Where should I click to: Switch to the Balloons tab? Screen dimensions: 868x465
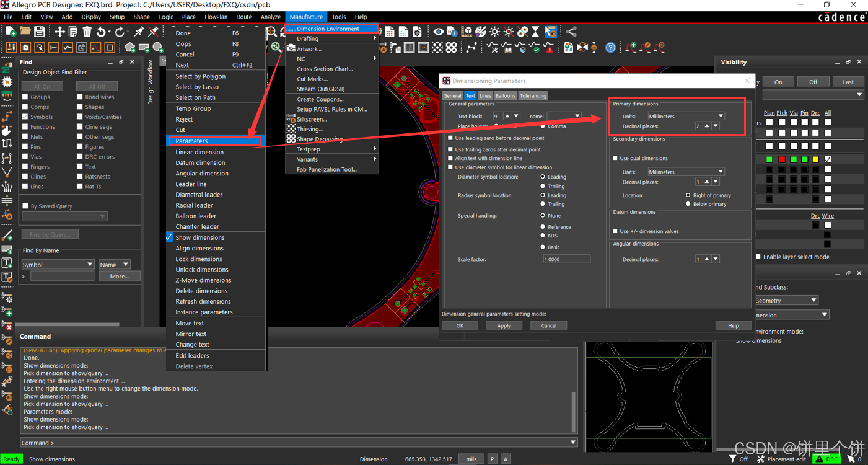click(x=505, y=95)
